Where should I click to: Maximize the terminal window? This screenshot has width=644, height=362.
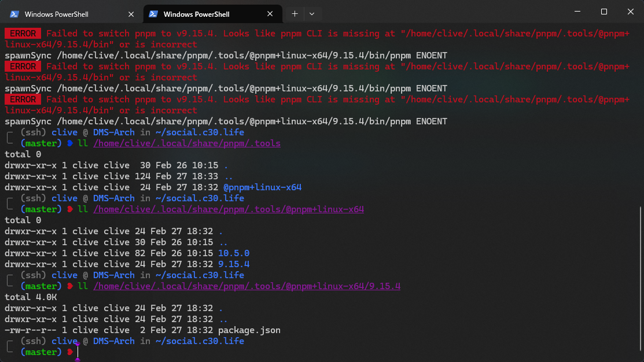pyautogui.click(x=603, y=12)
